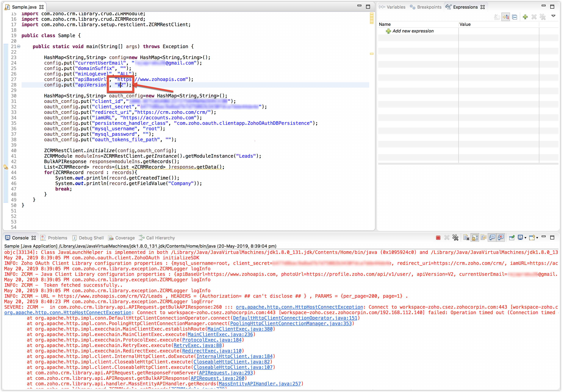Remove all expressions icon
Image resolution: width=562 pixels, height=392 pixels.
(543, 17)
